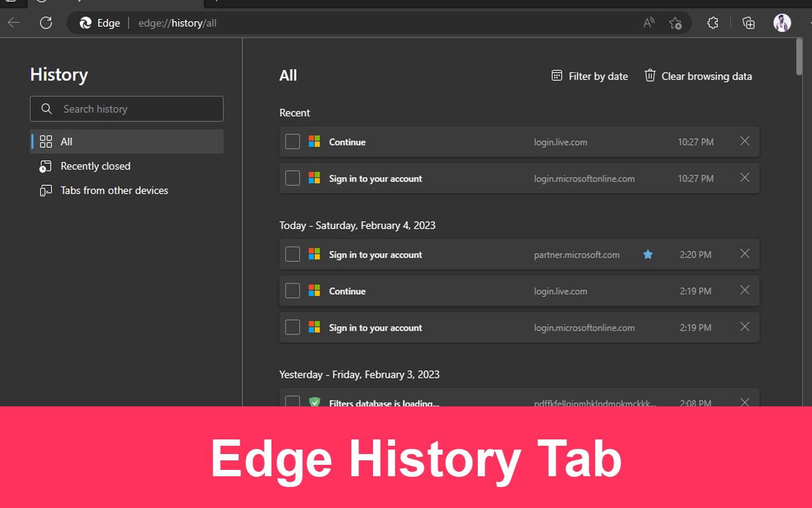Open Read aloud icon in address bar
Screen dimensions: 812x508
649,23
